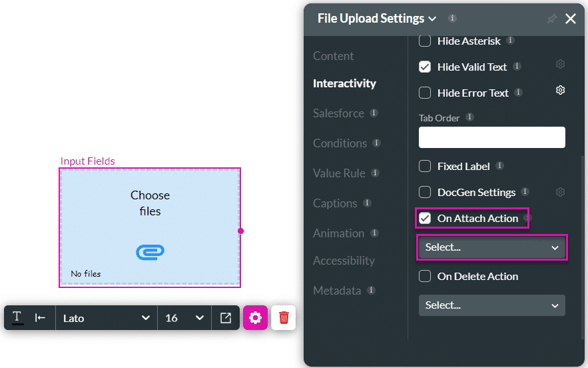This screenshot has width=588, height=368.
Task: Click the Value Rule info icon
Action: (375, 173)
